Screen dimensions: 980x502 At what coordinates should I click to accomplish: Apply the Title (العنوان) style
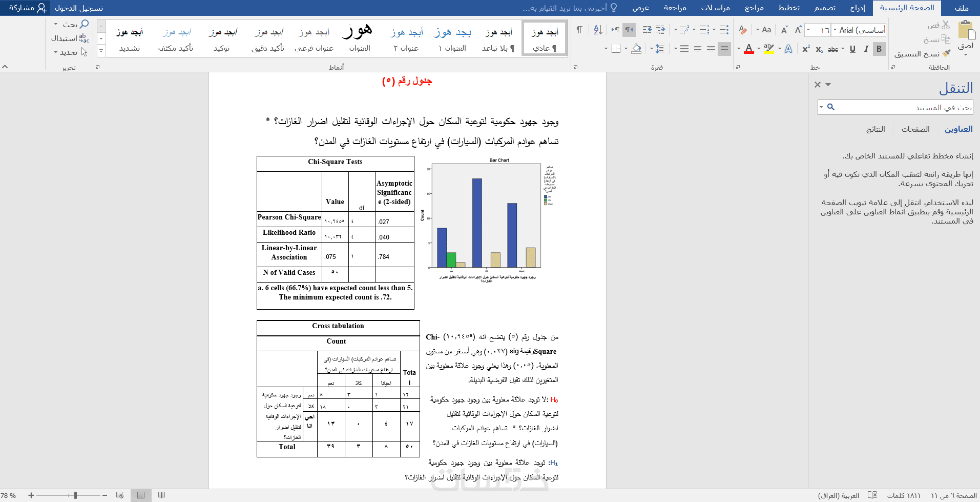tap(360, 38)
